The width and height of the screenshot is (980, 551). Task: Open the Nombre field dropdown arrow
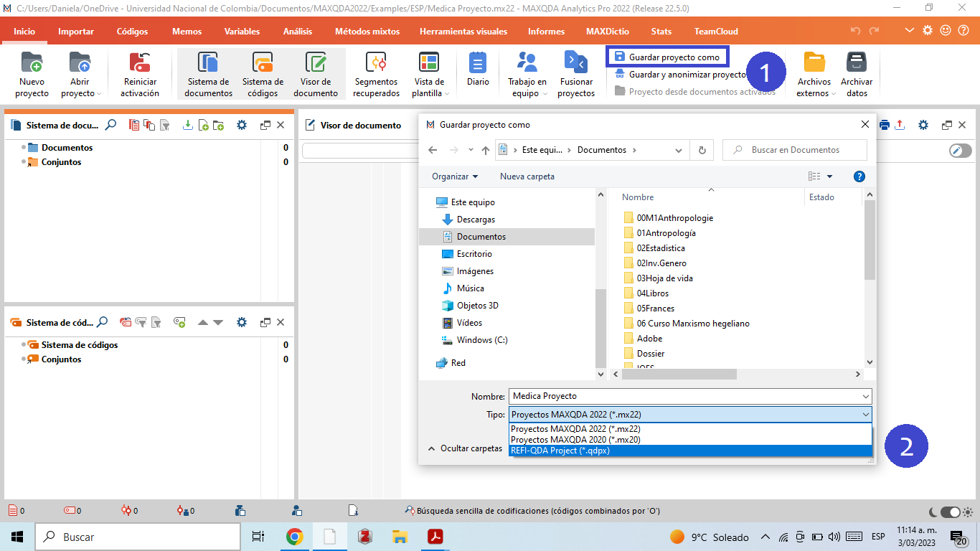tap(866, 396)
